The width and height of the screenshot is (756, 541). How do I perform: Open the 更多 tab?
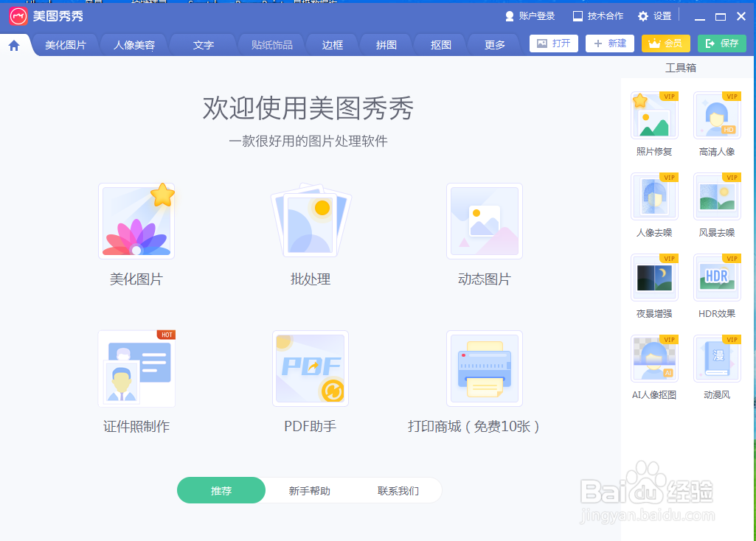(495, 45)
